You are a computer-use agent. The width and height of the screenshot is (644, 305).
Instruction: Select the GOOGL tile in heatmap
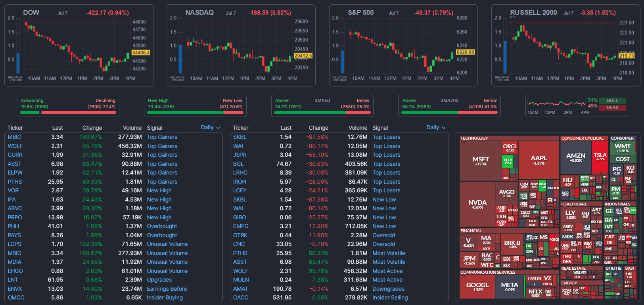tap(477, 287)
